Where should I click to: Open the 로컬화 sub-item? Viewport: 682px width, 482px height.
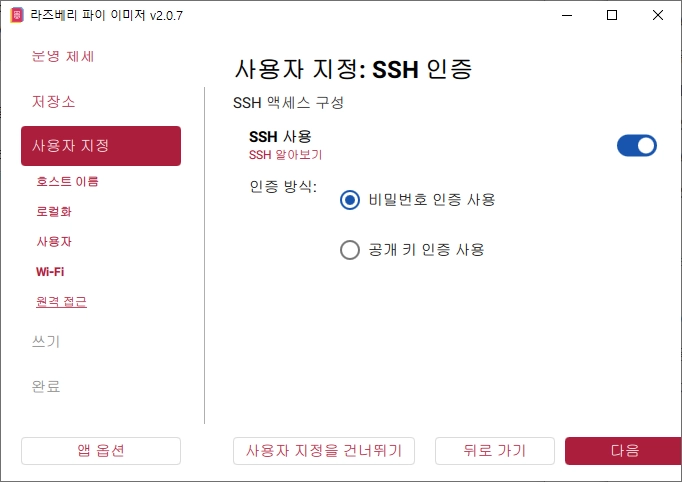(x=54, y=211)
